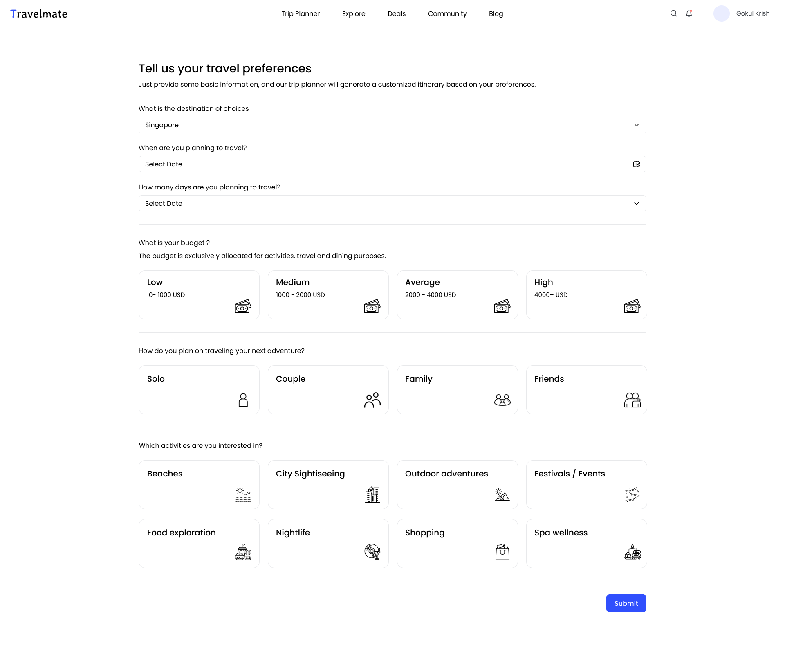Expand the Singapore destination dropdown
785x672 pixels.
pyautogui.click(x=392, y=125)
